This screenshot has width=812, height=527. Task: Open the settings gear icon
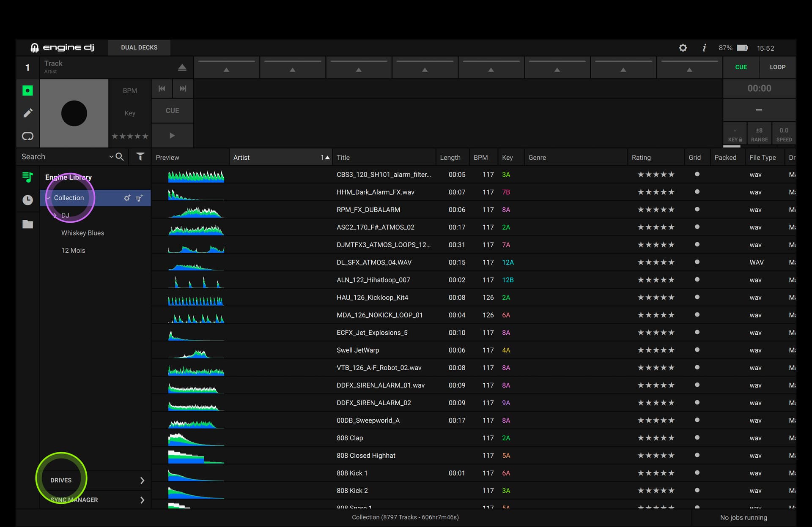pyautogui.click(x=683, y=48)
